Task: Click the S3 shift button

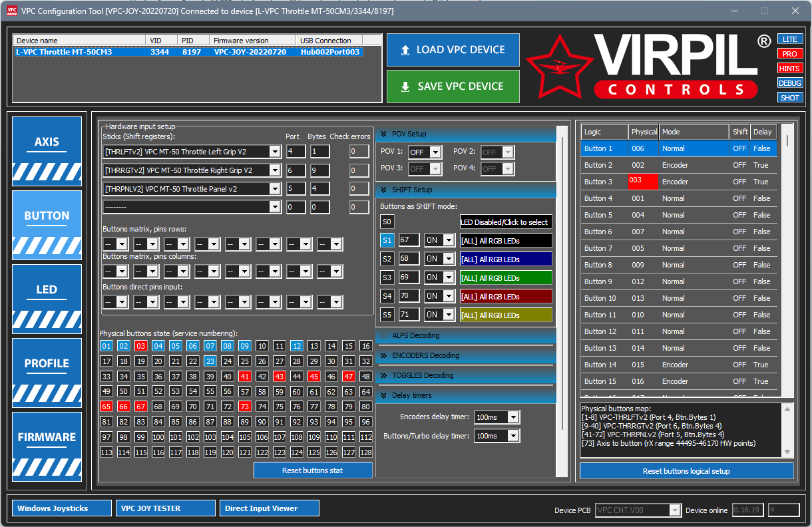Action: click(x=387, y=277)
